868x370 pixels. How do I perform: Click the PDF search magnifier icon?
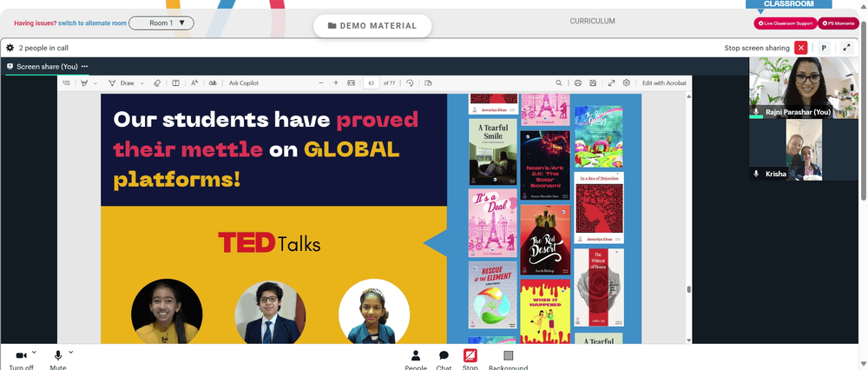[558, 83]
